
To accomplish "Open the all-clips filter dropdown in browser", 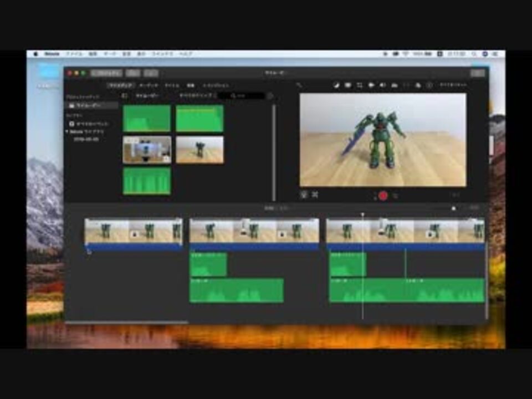I will pyautogui.click(x=198, y=96).
